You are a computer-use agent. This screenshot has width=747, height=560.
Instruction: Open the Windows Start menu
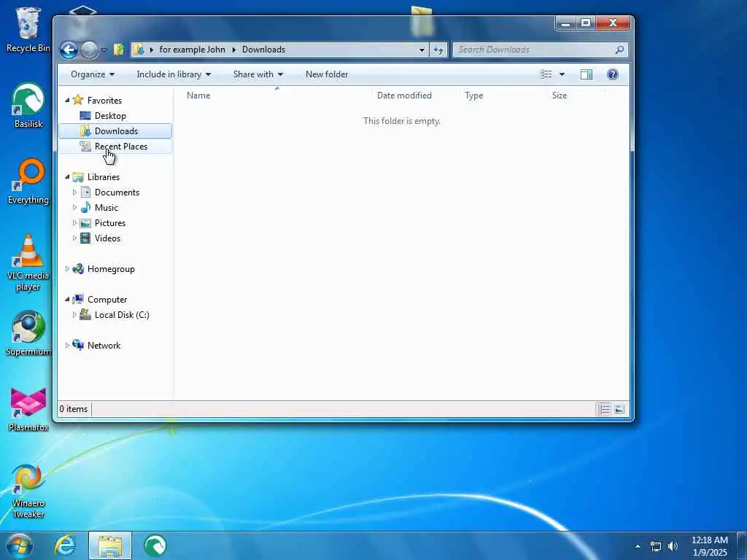(x=20, y=545)
